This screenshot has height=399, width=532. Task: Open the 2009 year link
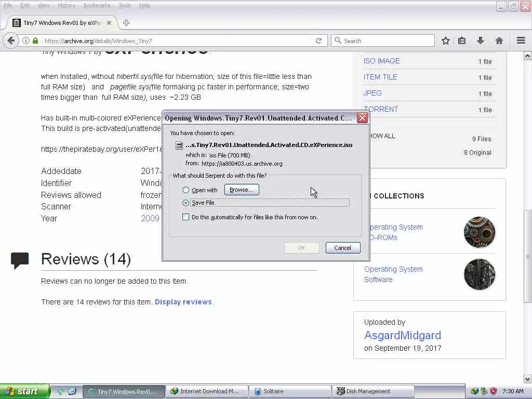(150, 218)
